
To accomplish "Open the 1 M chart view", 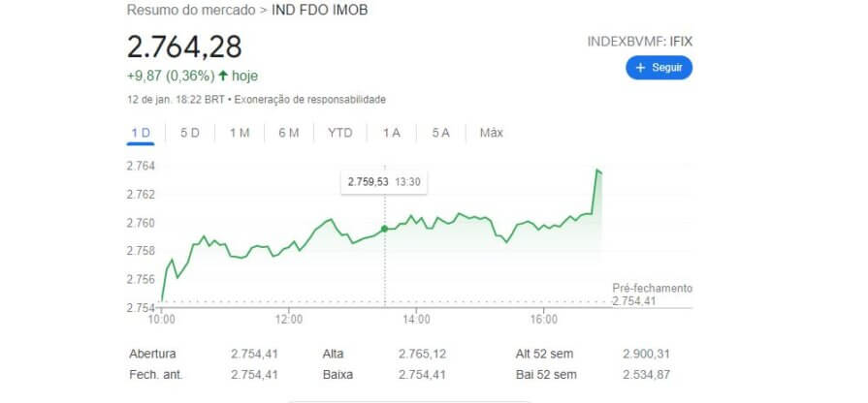I will 240,133.
